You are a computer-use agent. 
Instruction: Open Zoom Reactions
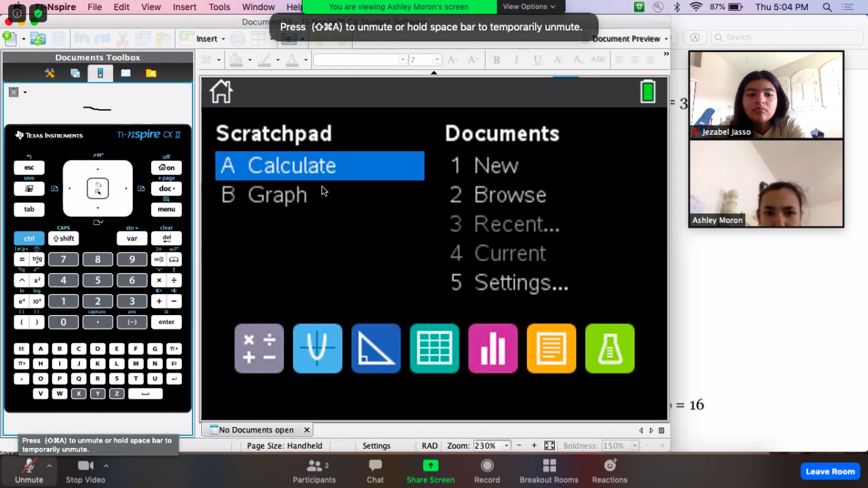coord(610,471)
